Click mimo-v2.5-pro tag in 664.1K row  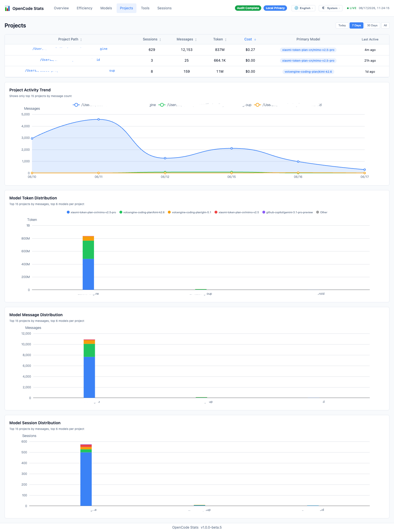pos(308,61)
